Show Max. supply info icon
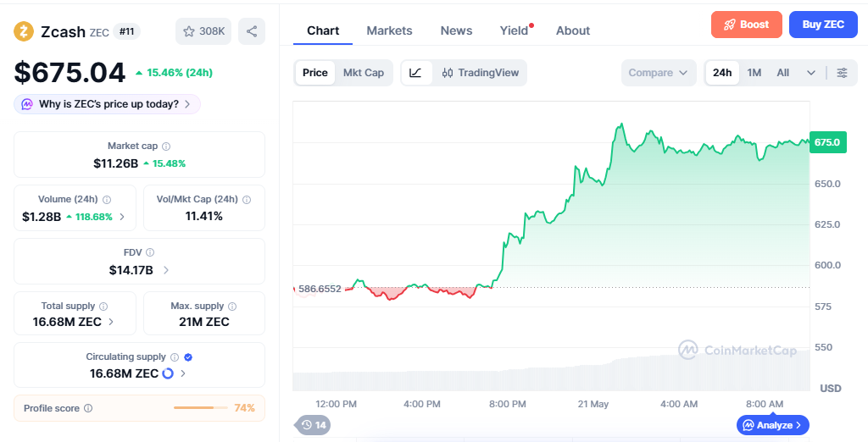The image size is (868, 442). pos(232,307)
